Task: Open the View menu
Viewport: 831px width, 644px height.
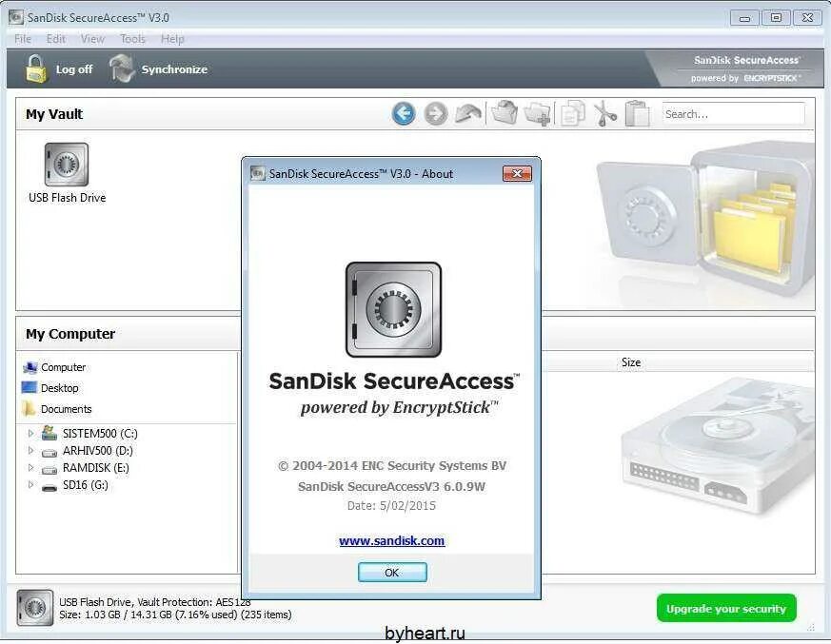Action: [x=91, y=39]
